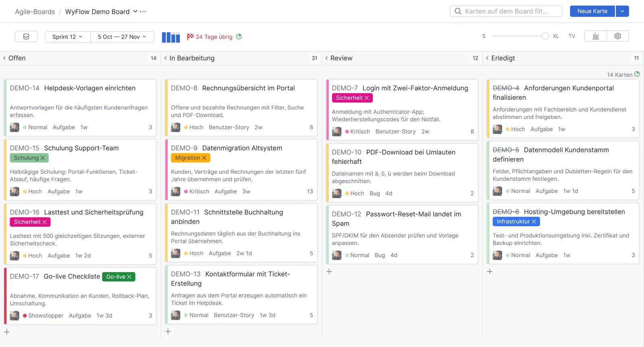Collapse the In Bearbeitung column
This screenshot has width=644, height=347.
[165, 58]
